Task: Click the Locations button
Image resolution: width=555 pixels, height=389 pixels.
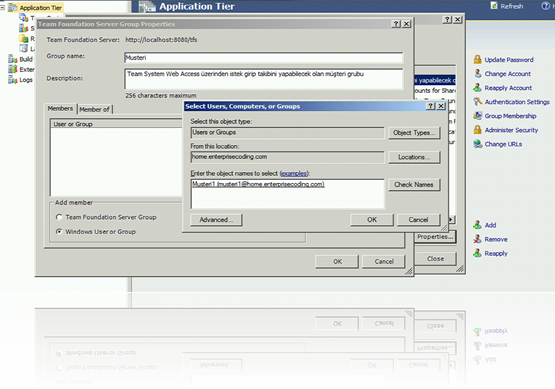Action: (x=414, y=157)
